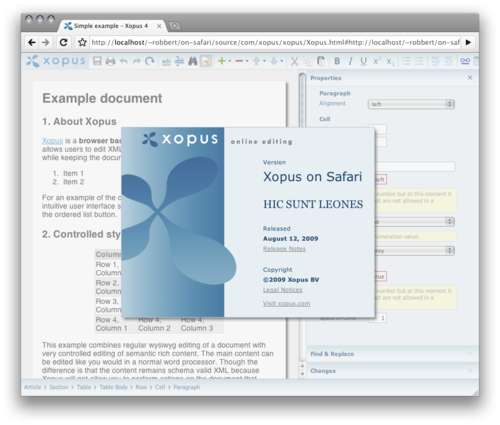This screenshot has width=500, height=425.
Task: Toggle Italic formatting
Action: pyautogui.click(x=350, y=61)
